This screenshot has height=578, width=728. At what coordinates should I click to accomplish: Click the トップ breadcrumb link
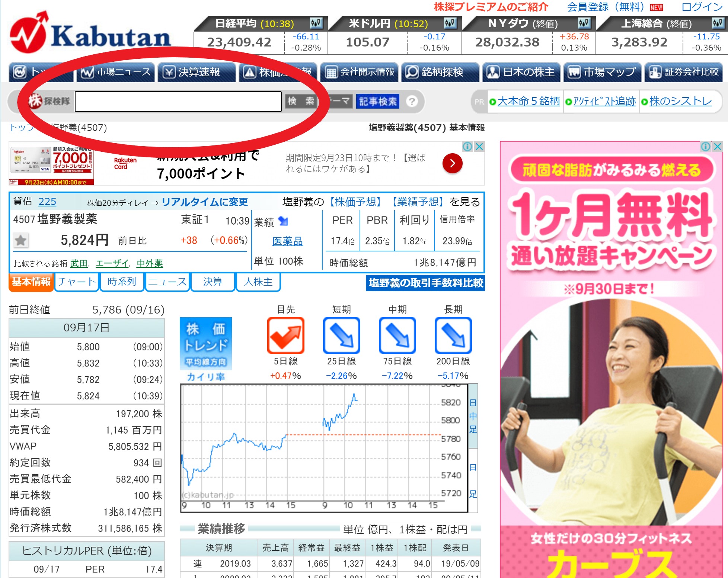pos(22,128)
